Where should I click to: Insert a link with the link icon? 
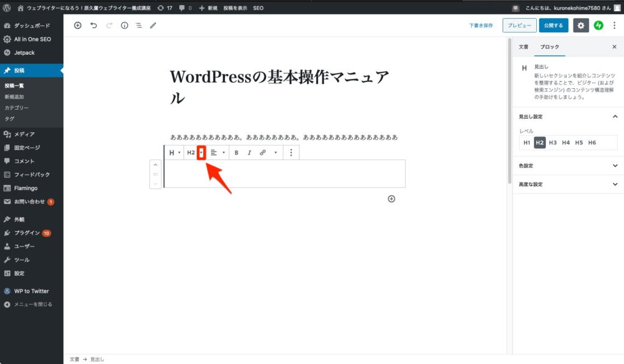(x=263, y=153)
